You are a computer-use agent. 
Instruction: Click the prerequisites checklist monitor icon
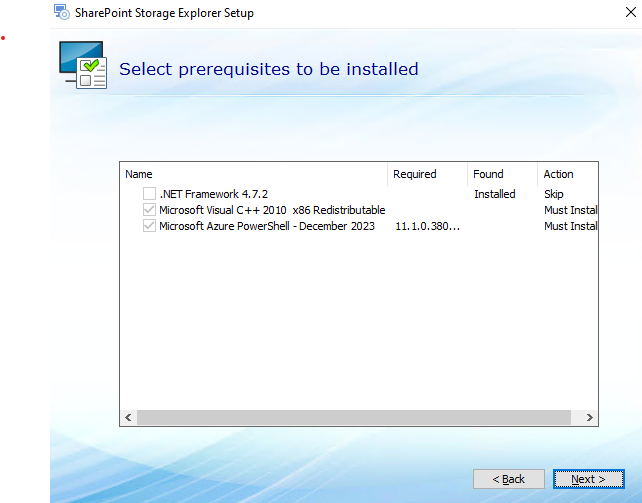coord(83,65)
